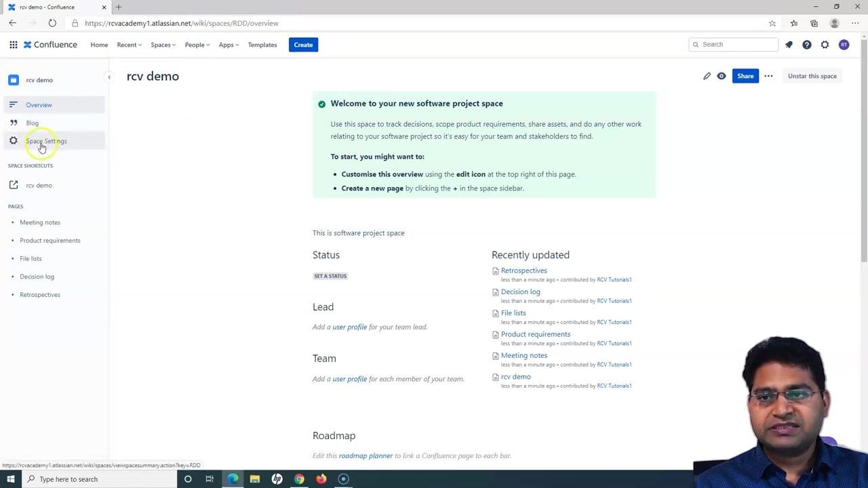Image resolution: width=868 pixels, height=488 pixels.
Task: Open Chrome on taskbar
Action: click(x=299, y=479)
